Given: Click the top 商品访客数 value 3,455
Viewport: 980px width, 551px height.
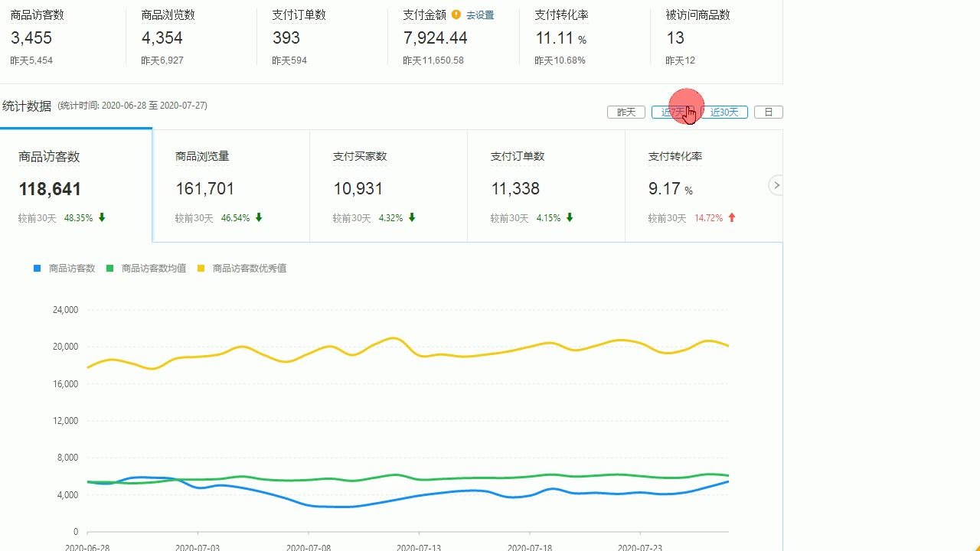Looking at the screenshot, I should pyautogui.click(x=31, y=38).
